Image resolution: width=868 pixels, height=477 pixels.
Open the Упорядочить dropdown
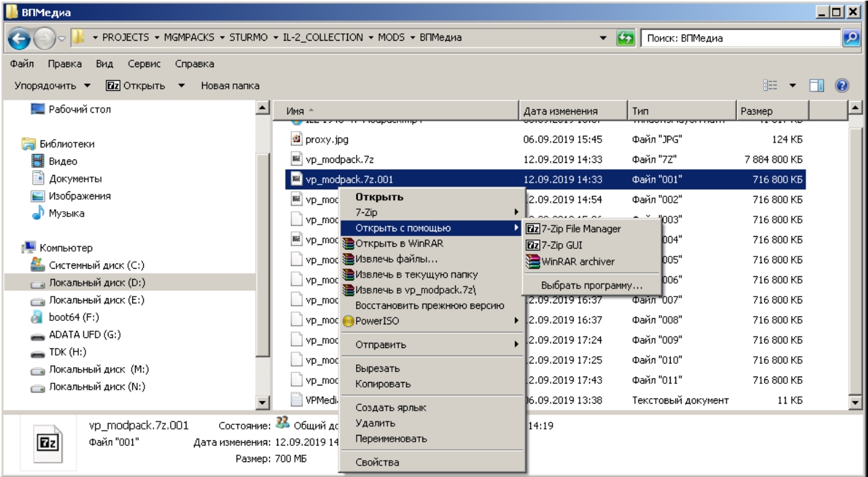53,86
